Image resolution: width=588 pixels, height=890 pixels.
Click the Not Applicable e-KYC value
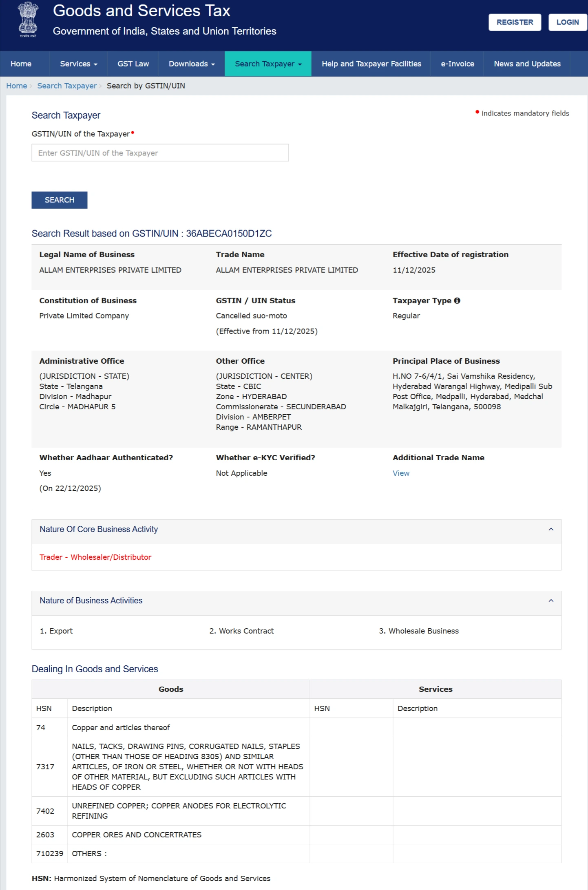(242, 473)
